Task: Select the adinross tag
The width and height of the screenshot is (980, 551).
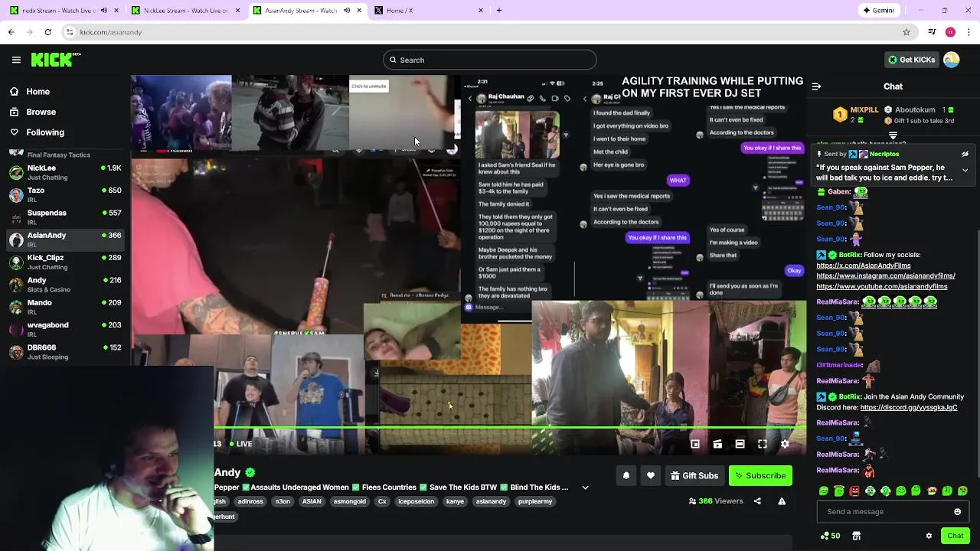Action: tap(250, 501)
